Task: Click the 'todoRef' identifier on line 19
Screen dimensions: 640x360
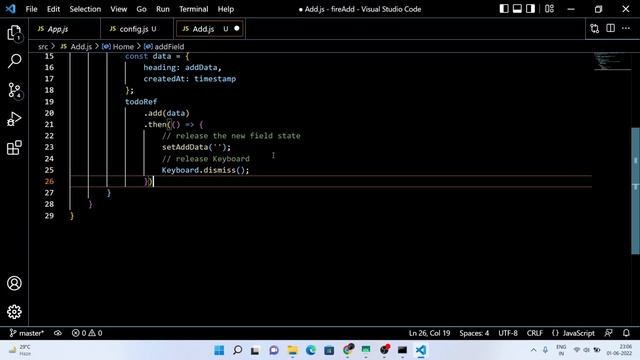Action: click(x=141, y=102)
